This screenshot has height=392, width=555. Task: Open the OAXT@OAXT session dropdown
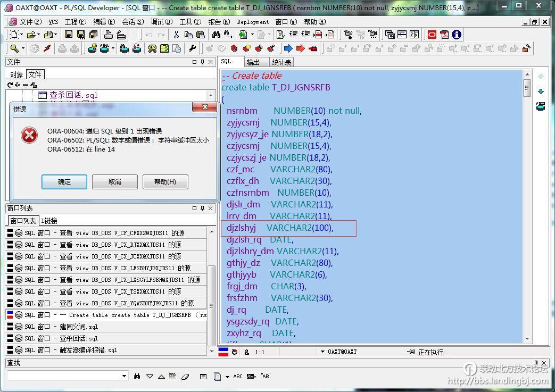(x=322, y=352)
